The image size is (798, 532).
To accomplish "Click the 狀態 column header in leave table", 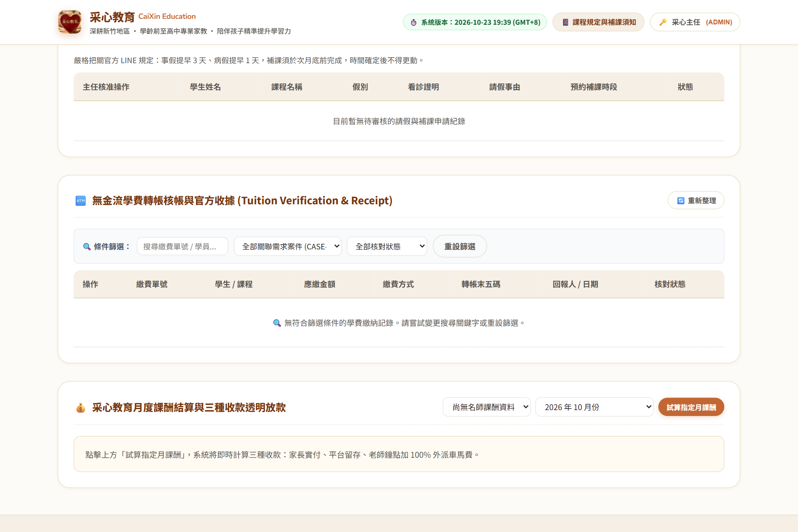I will click(685, 87).
